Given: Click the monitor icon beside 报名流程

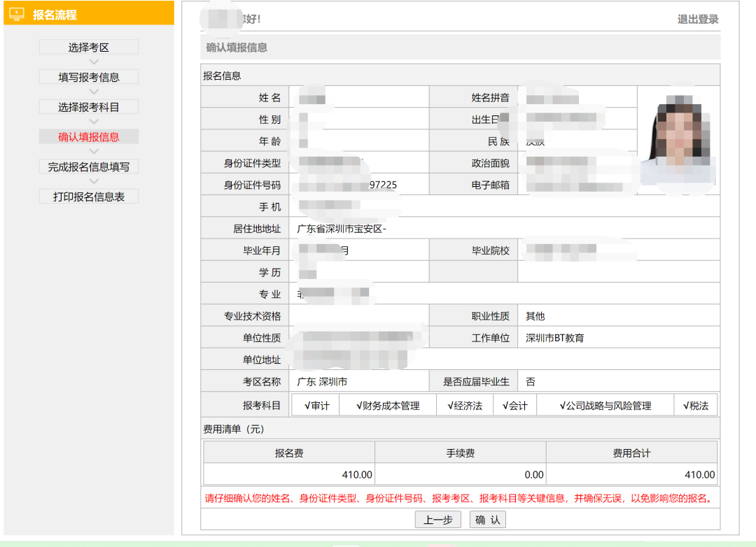Looking at the screenshot, I should click(x=17, y=14).
